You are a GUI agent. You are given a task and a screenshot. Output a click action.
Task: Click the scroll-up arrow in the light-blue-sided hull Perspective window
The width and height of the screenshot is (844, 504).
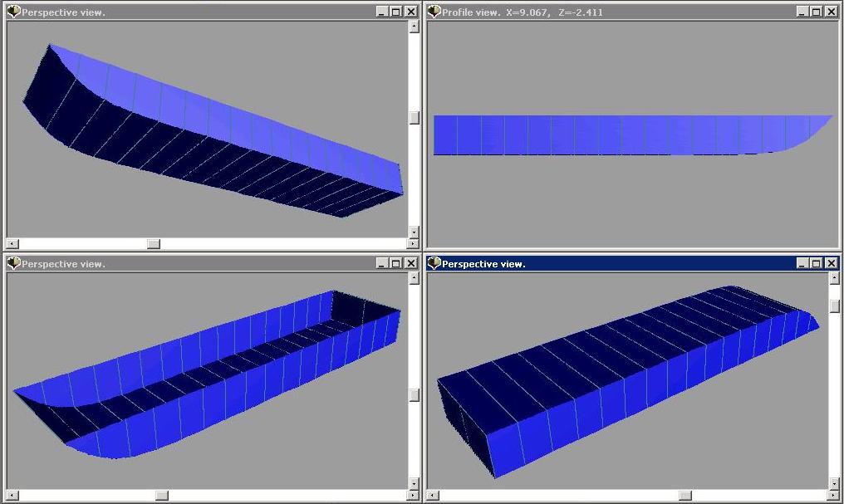(x=414, y=27)
